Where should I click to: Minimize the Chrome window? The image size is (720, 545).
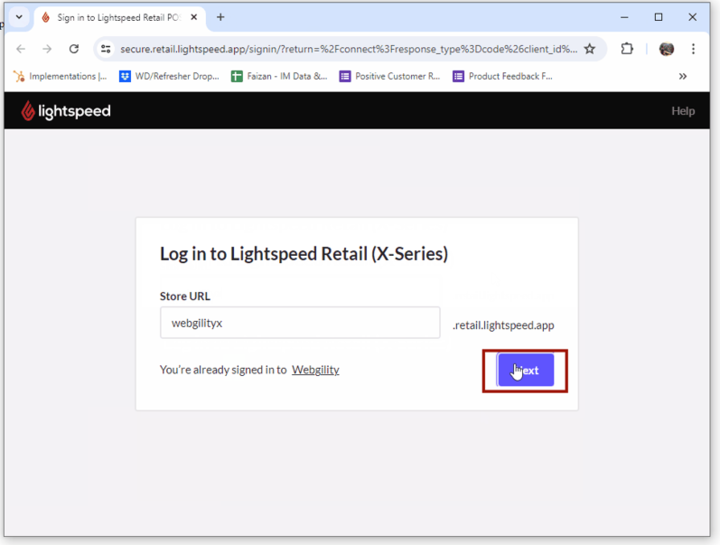click(624, 17)
